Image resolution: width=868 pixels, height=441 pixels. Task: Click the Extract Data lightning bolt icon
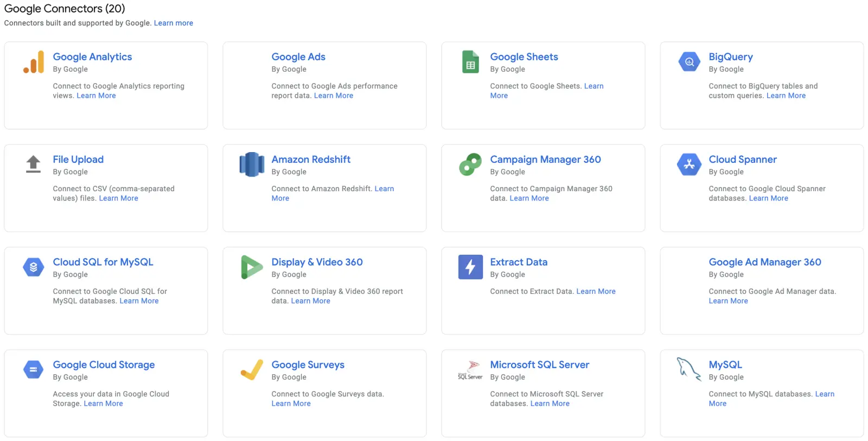(470, 267)
